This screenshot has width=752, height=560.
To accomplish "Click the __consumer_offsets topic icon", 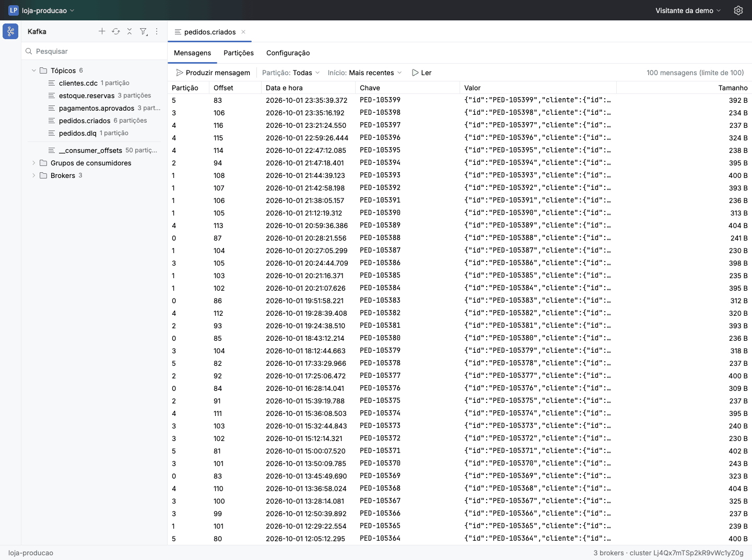I will point(52,150).
